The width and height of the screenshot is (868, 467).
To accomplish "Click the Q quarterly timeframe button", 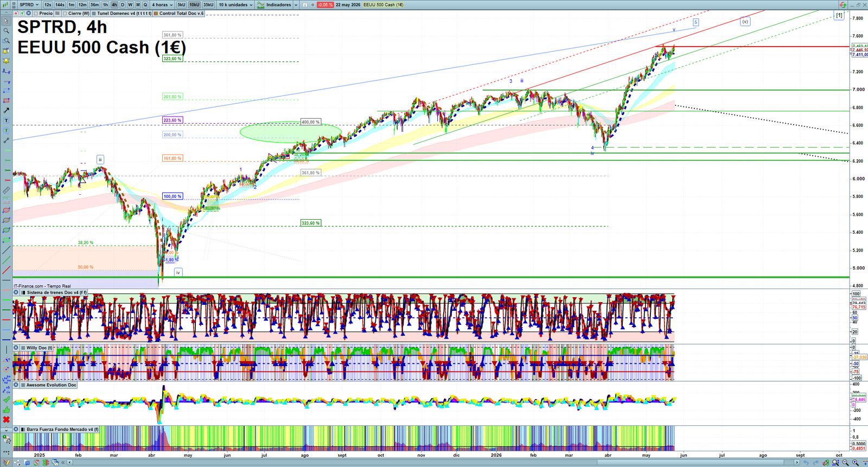I will tap(145, 5).
